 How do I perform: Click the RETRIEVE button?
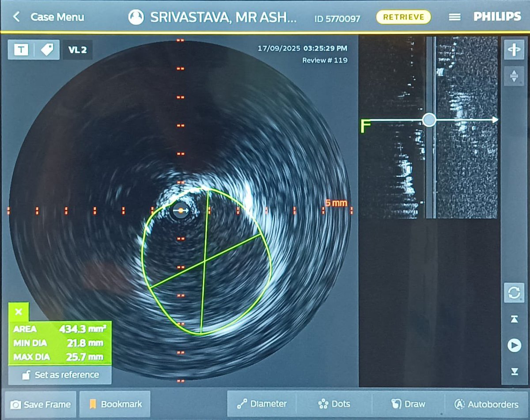(x=403, y=17)
